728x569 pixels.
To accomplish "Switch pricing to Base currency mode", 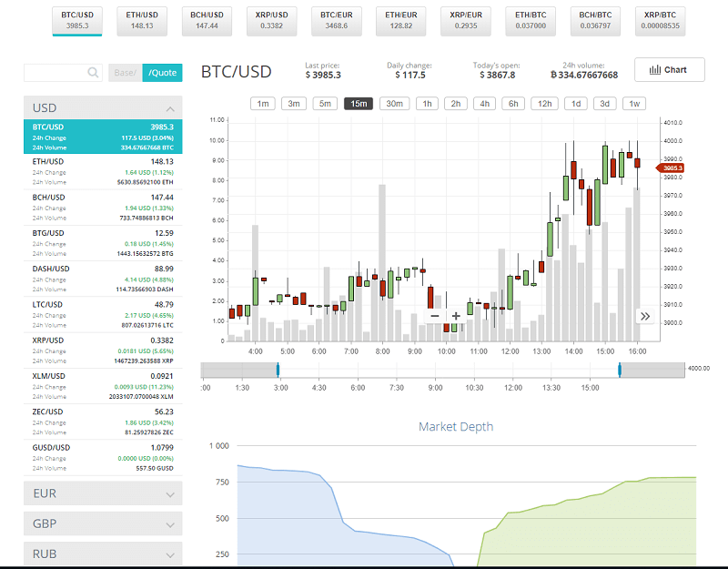I will [126, 73].
